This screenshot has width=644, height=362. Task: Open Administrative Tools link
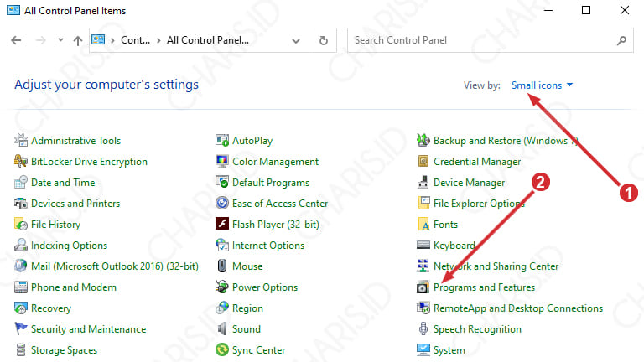tap(75, 141)
